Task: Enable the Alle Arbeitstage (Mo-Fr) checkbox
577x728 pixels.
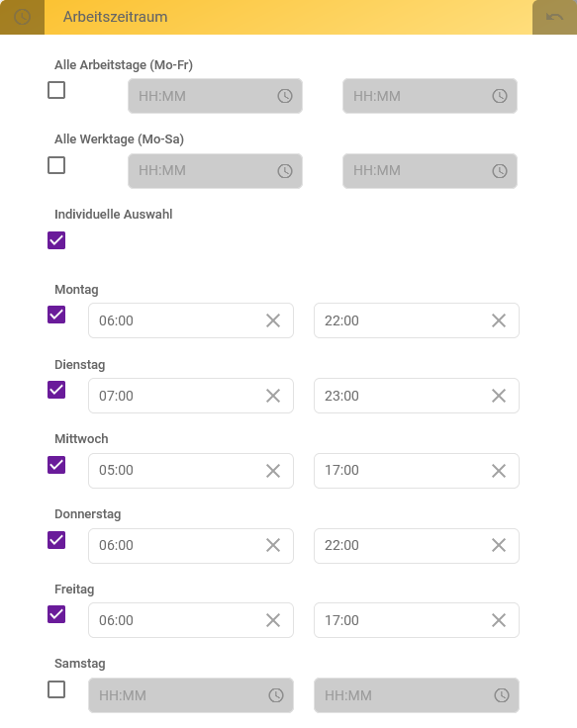Action: tap(56, 90)
